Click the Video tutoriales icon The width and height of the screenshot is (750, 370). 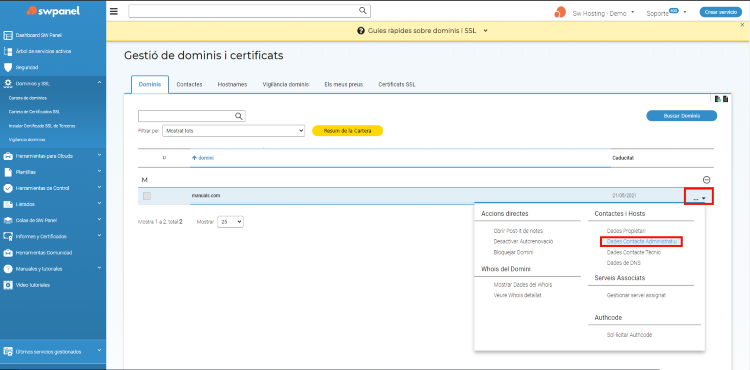(8, 285)
